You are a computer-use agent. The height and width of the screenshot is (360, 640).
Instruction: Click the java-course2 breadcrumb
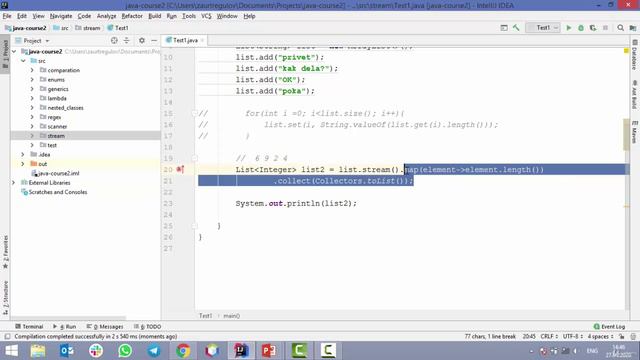(26, 28)
